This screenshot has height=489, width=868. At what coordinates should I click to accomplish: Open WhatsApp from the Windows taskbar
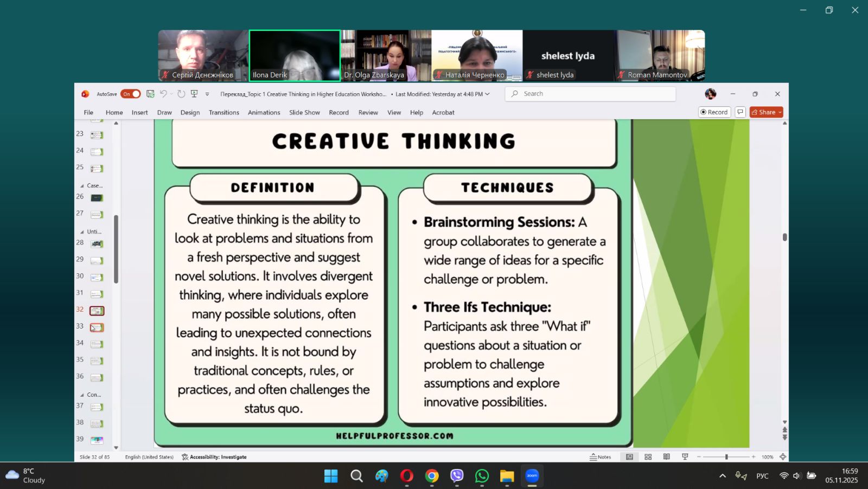pos(482,476)
